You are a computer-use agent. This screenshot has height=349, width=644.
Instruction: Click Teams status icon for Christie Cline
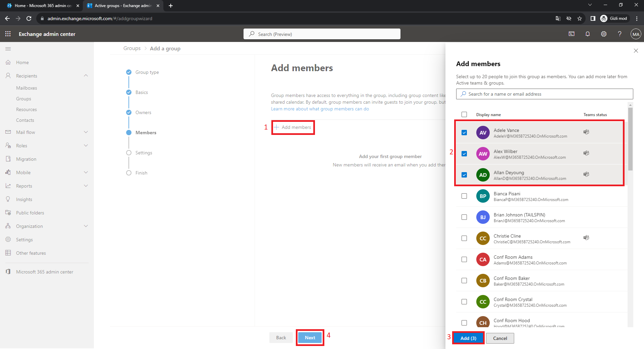(x=586, y=238)
